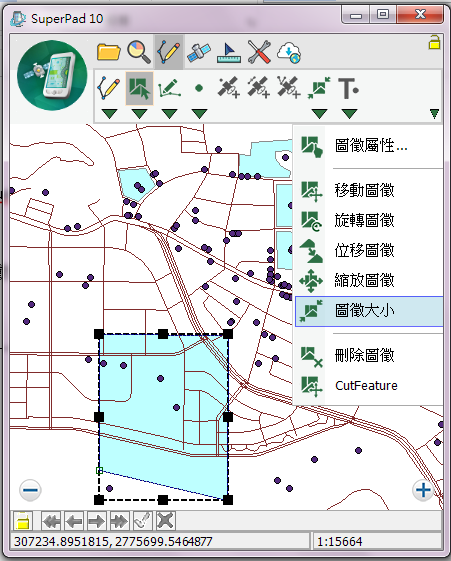
Task: Select the magnifier query tool icon
Action: coord(139,52)
